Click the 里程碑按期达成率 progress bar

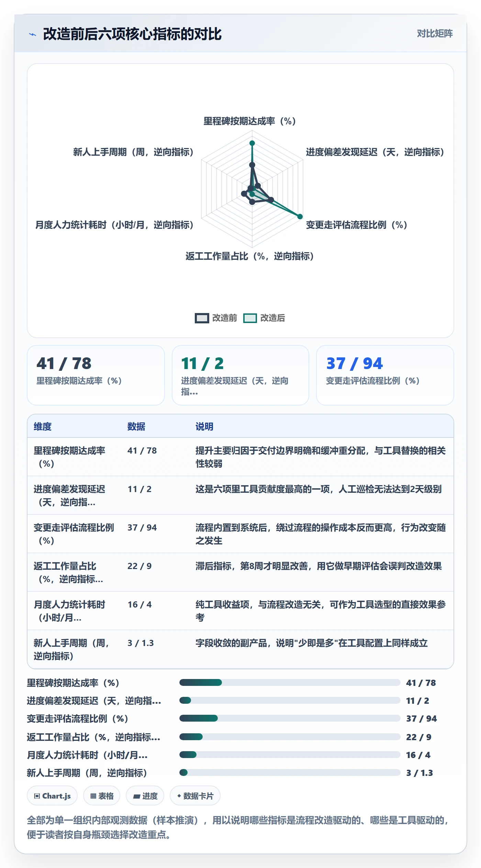[290, 682]
